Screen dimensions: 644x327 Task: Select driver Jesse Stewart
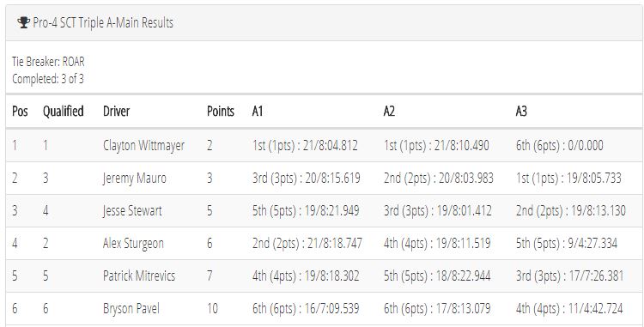[132, 211]
